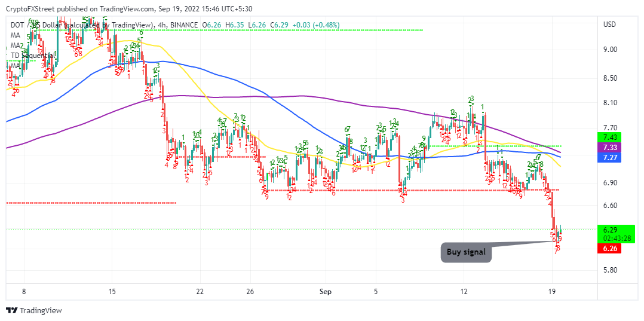Click the BINANCE exchange label in chart header

[x=183, y=25]
